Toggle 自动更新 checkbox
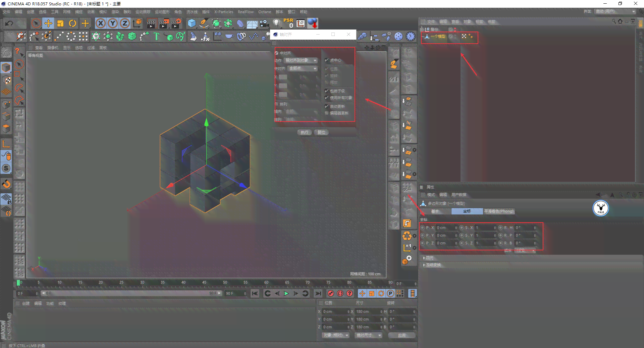The image size is (644, 348). point(326,106)
